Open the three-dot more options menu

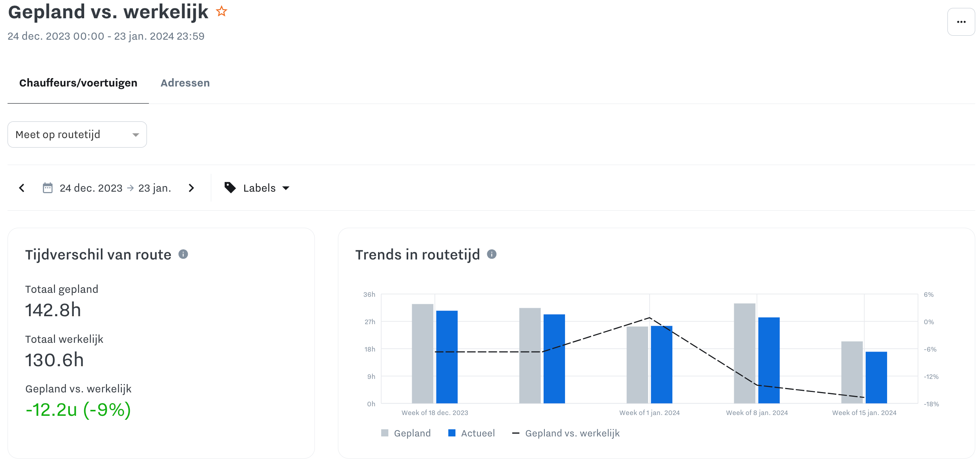tap(961, 22)
